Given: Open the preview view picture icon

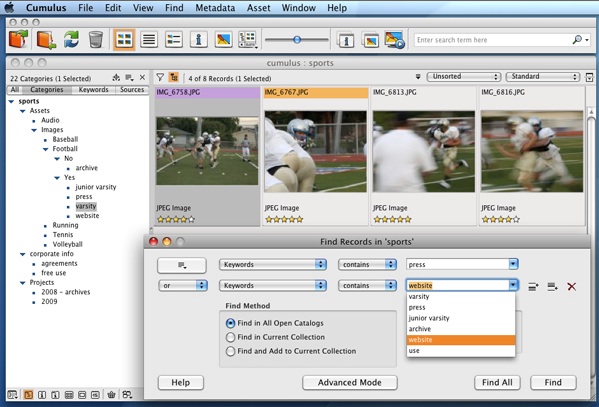Looking at the screenshot, I should [x=223, y=39].
